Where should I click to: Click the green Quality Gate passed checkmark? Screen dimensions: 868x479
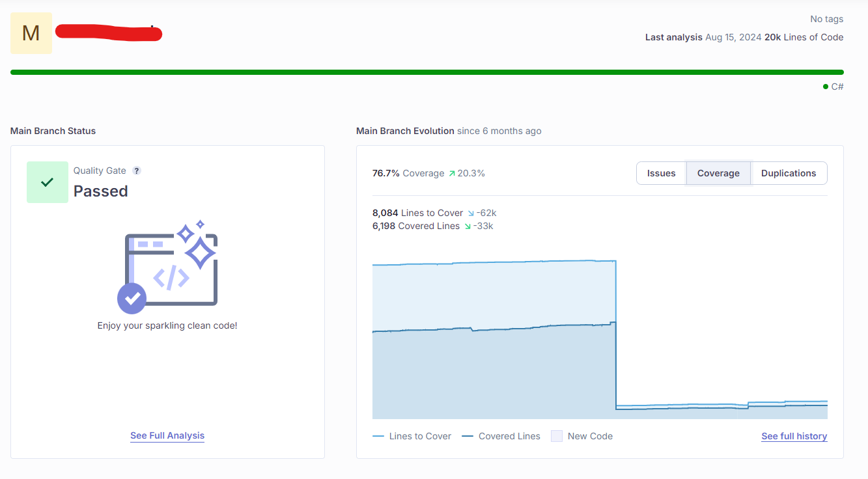click(48, 182)
